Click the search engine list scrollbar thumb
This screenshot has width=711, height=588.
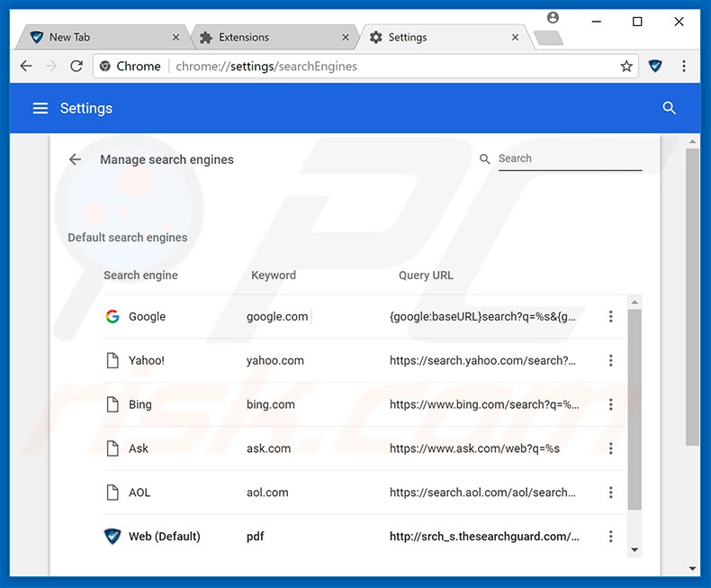point(634,409)
